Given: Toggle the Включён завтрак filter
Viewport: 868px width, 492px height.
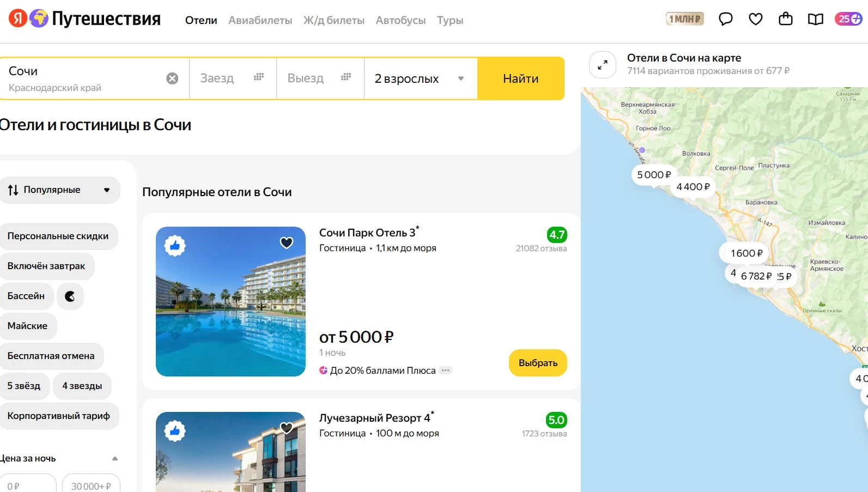Looking at the screenshot, I should [46, 266].
